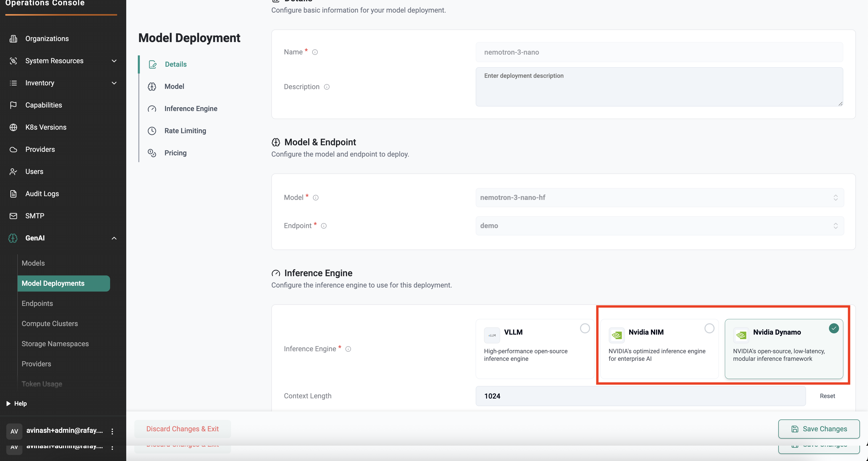The width and height of the screenshot is (868, 461).
Task: Click the SMTP envelope icon
Action: [13, 216]
